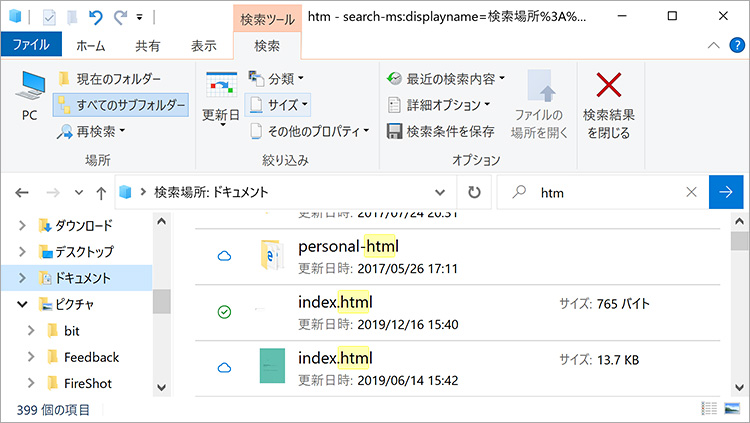Switch to the 表示 ribbon tab
This screenshot has height=423, width=750.
click(204, 45)
